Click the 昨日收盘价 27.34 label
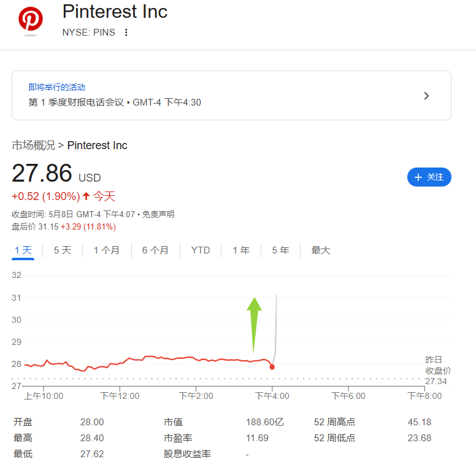The height and width of the screenshot is (467, 476). (438, 371)
